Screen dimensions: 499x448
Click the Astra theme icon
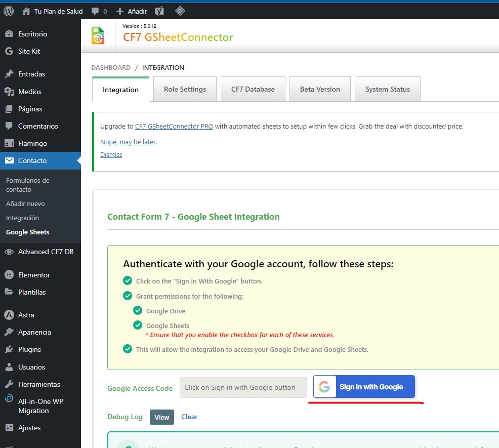pos(9,315)
